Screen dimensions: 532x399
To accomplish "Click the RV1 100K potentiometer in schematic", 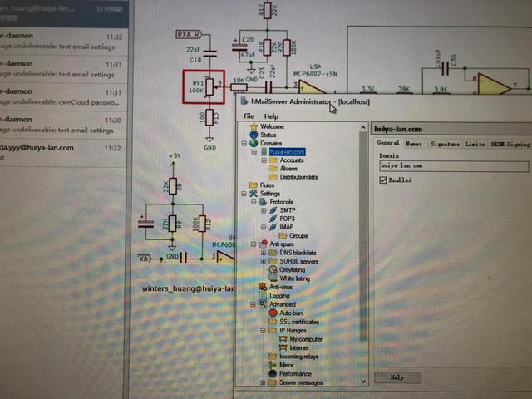I will pyautogui.click(x=204, y=86).
